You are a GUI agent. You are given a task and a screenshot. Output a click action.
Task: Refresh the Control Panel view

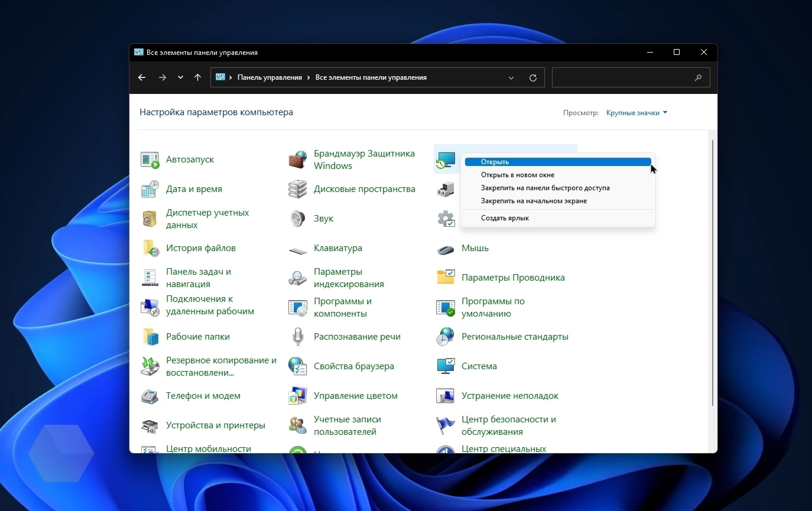tap(533, 77)
